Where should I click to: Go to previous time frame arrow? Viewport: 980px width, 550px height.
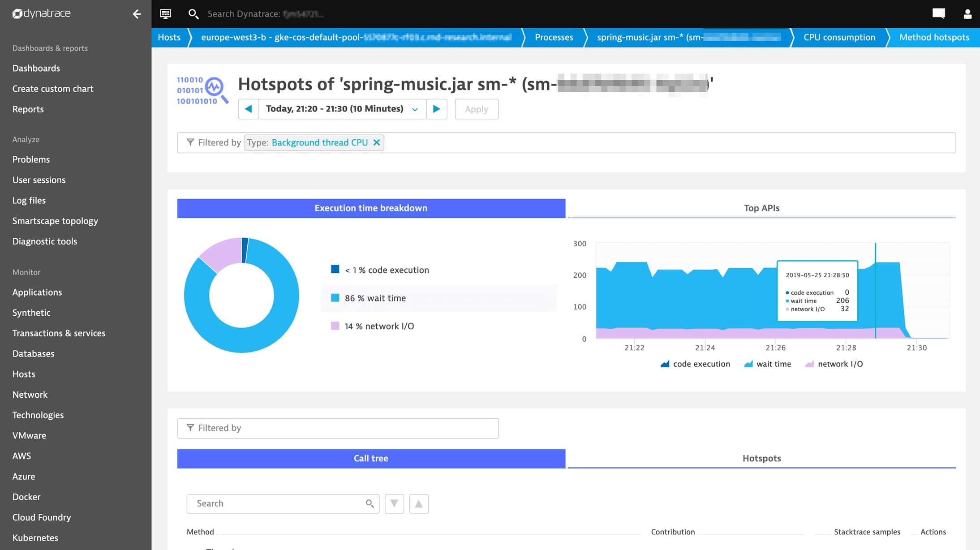248,109
